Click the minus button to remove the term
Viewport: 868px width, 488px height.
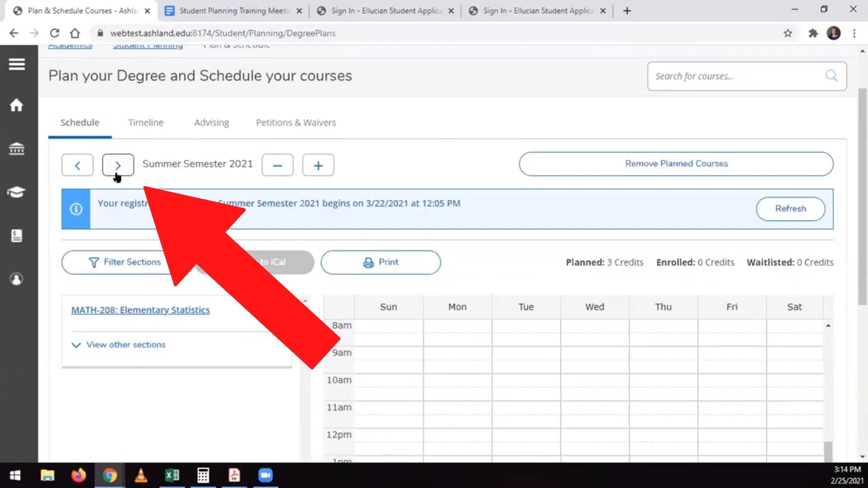coord(277,165)
